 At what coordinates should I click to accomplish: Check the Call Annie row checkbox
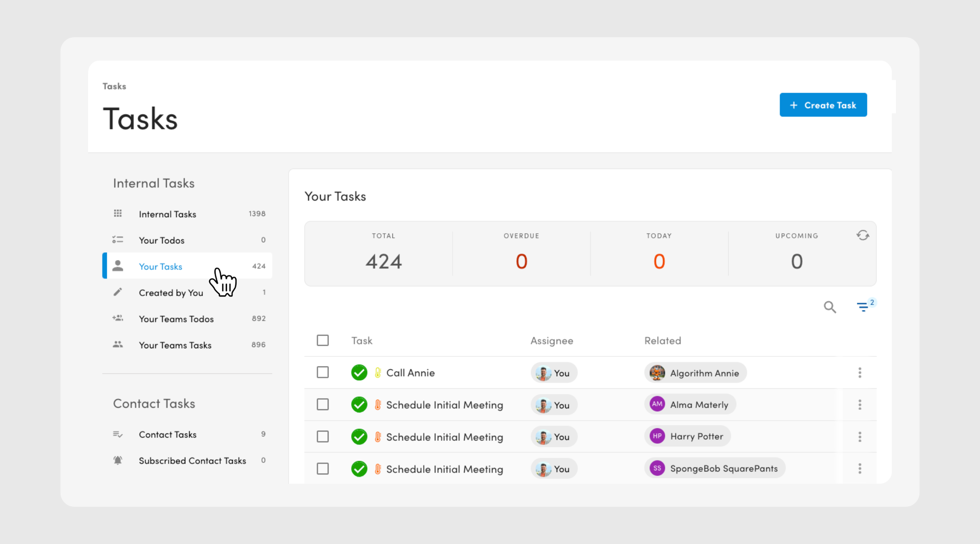[322, 372]
